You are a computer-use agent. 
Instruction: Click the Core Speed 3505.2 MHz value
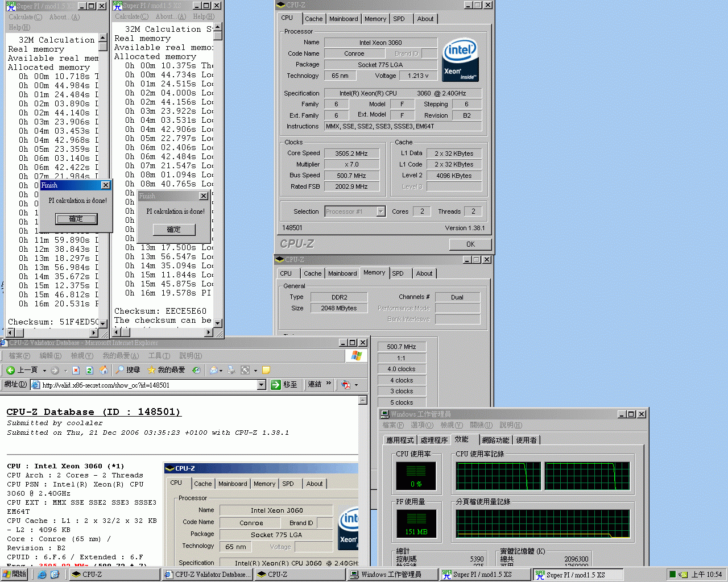coord(351,153)
